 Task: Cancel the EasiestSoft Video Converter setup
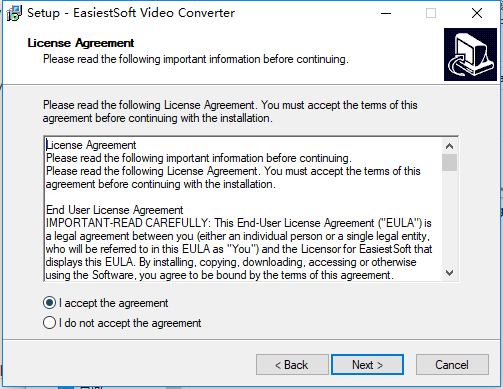pos(452,365)
